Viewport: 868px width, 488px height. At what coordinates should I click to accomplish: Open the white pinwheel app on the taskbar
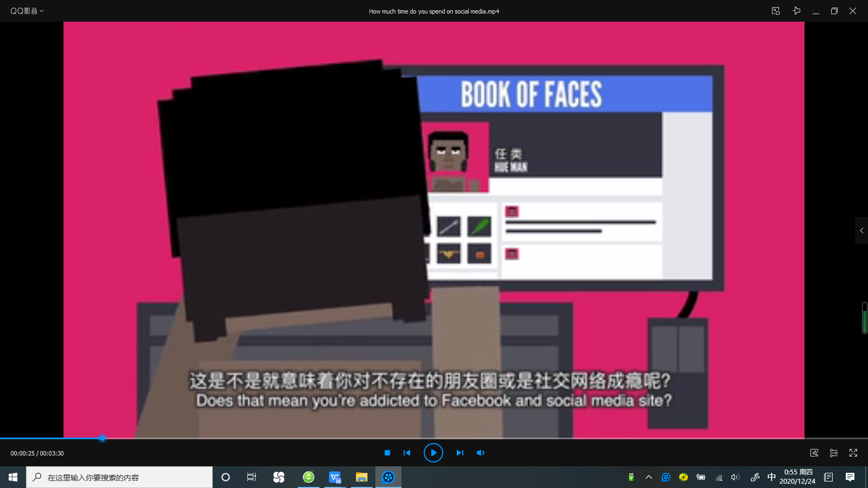(x=279, y=477)
